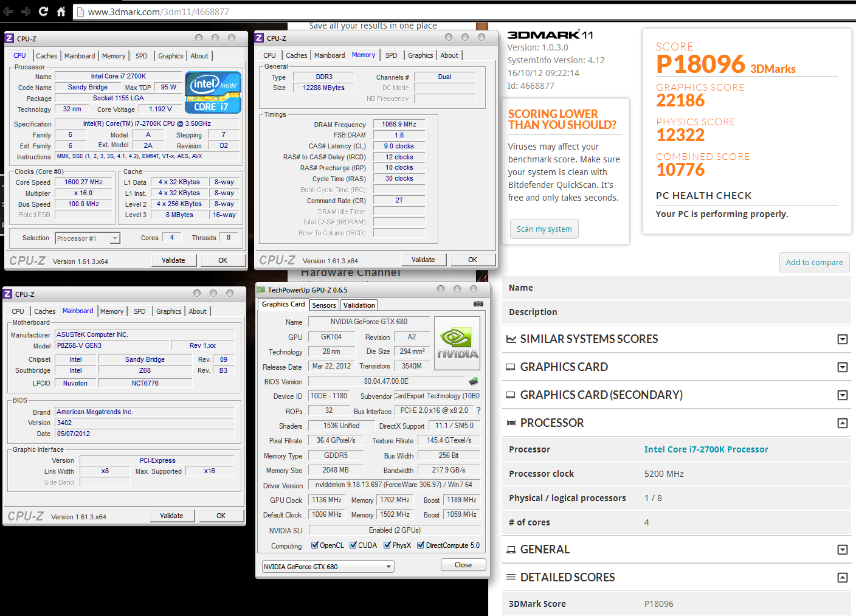The width and height of the screenshot is (856, 616).
Task: Click the browser reload icon
Action: coord(43,12)
